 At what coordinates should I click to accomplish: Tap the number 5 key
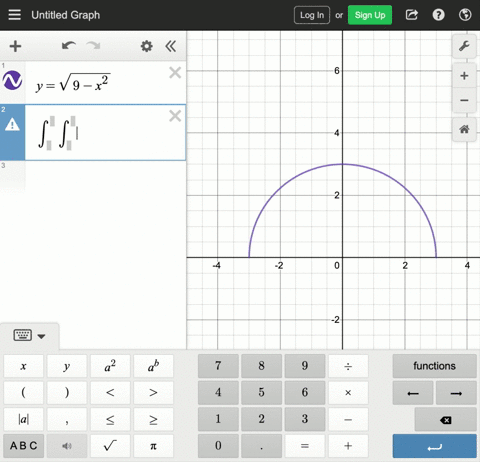261,393
